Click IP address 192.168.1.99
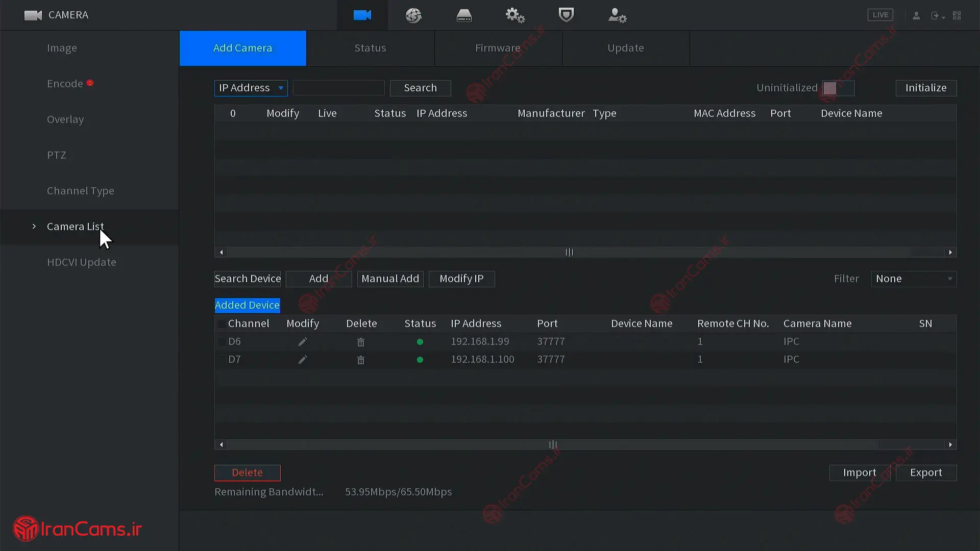The height and width of the screenshot is (551, 980). point(480,342)
